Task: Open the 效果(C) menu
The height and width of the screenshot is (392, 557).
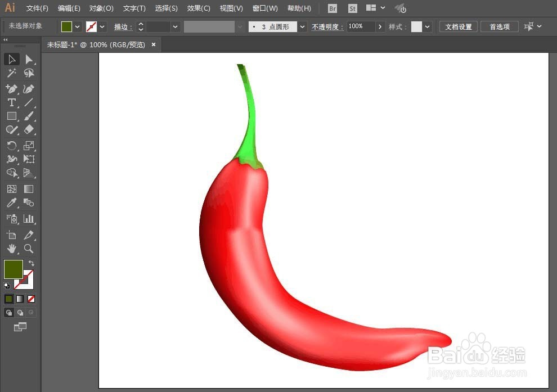Action: 199,8
